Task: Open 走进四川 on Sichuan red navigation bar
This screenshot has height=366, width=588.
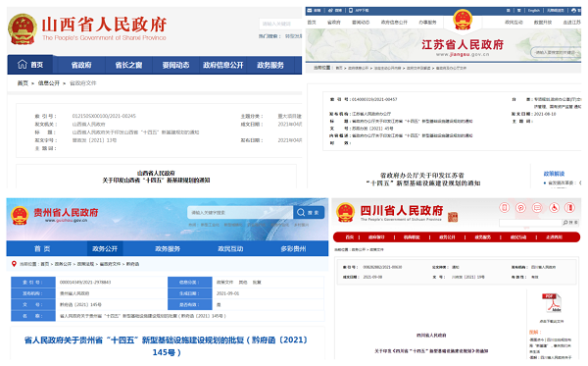Action: click(x=554, y=237)
